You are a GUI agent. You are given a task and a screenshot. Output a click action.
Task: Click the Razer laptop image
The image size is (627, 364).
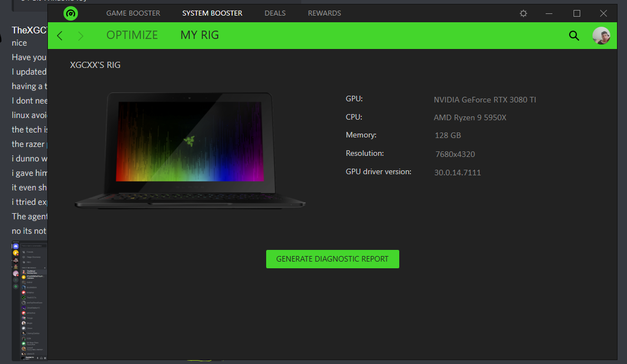(x=189, y=150)
